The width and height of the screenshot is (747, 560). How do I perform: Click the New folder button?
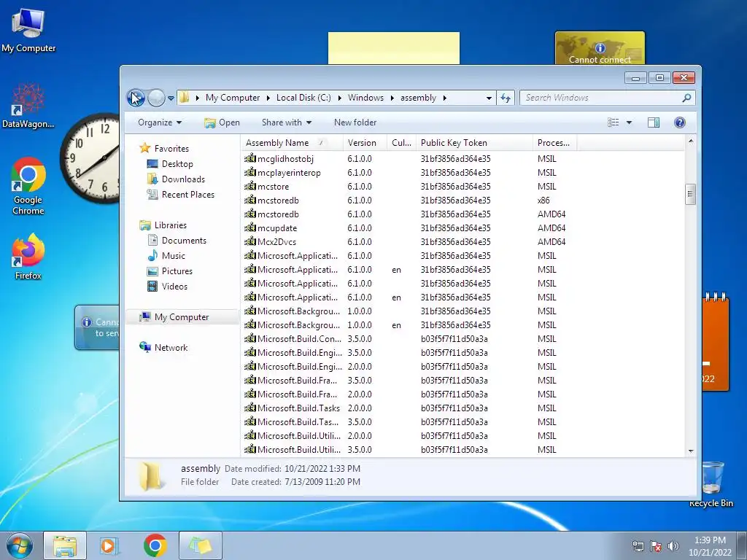(x=355, y=122)
